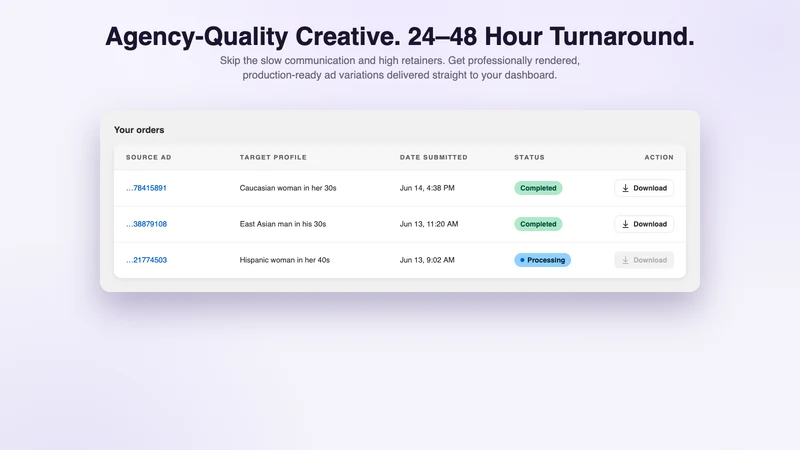The height and width of the screenshot is (450, 800).
Task: Click the 'Jun 13, 9:02 AM' date
Action: tap(427, 260)
